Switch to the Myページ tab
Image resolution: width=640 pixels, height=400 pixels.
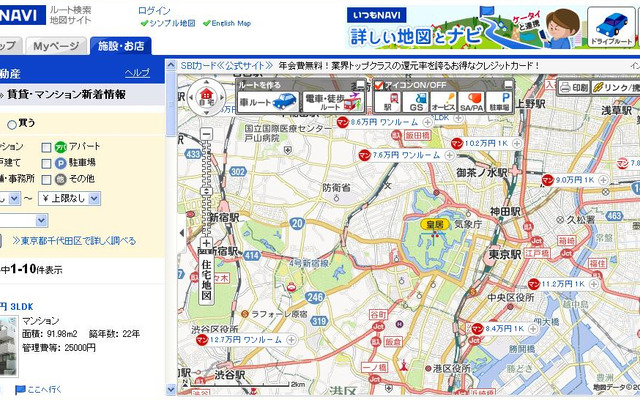(56, 46)
